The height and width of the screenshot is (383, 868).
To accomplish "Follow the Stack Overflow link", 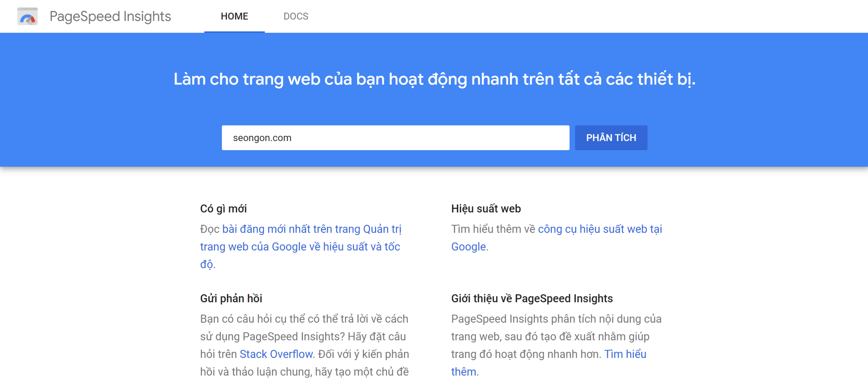I will (276, 354).
